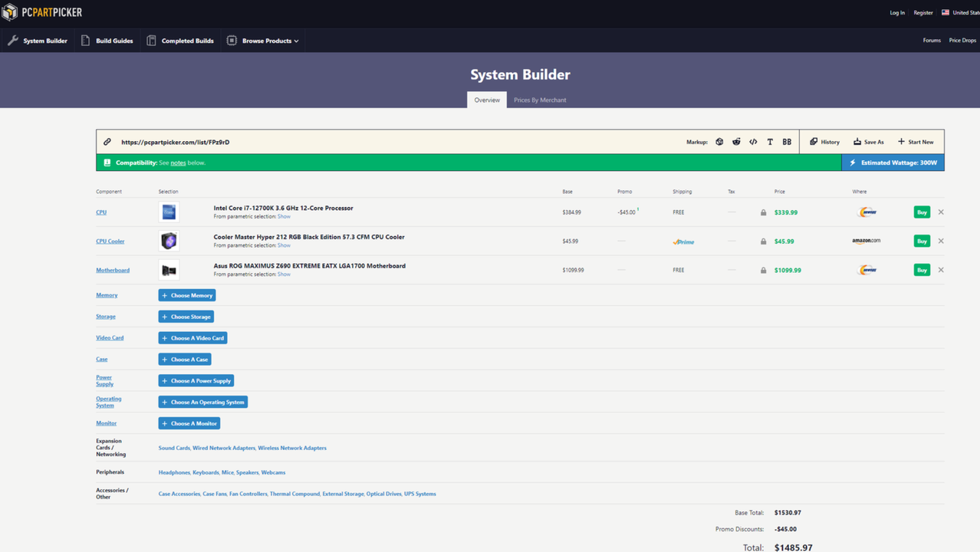Click the lock icon in the CPU Cooler row
Viewport: 980px width, 552px height.
tap(763, 242)
